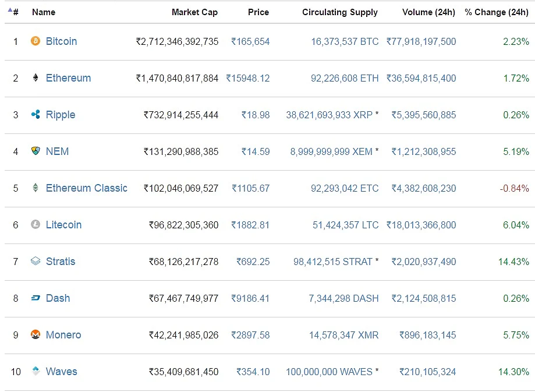Click NEM price ₹14.59
This screenshot has width=535, height=392.
pyautogui.click(x=256, y=151)
